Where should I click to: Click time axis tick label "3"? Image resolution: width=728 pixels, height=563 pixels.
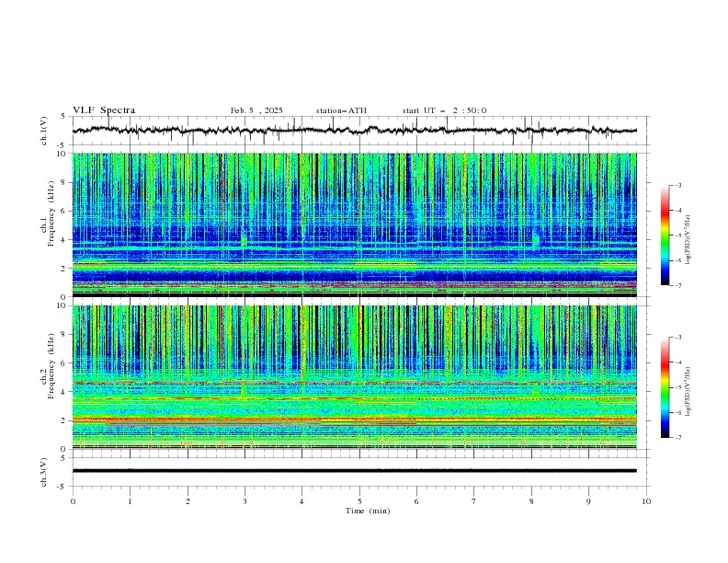point(245,501)
